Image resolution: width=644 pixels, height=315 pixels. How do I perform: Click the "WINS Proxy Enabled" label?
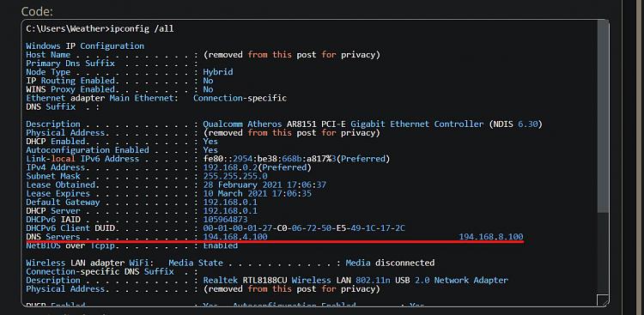pos(70,89)
